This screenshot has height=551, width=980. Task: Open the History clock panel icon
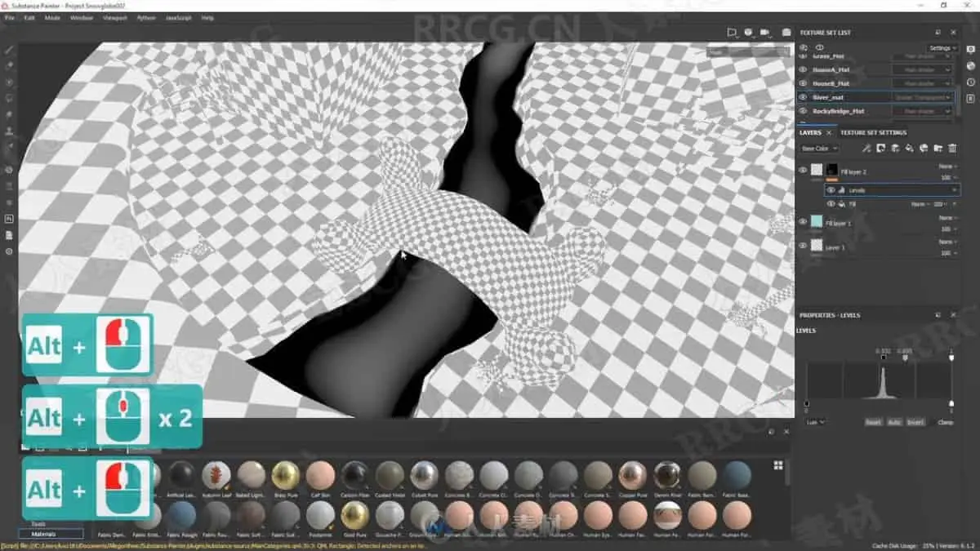971,82
